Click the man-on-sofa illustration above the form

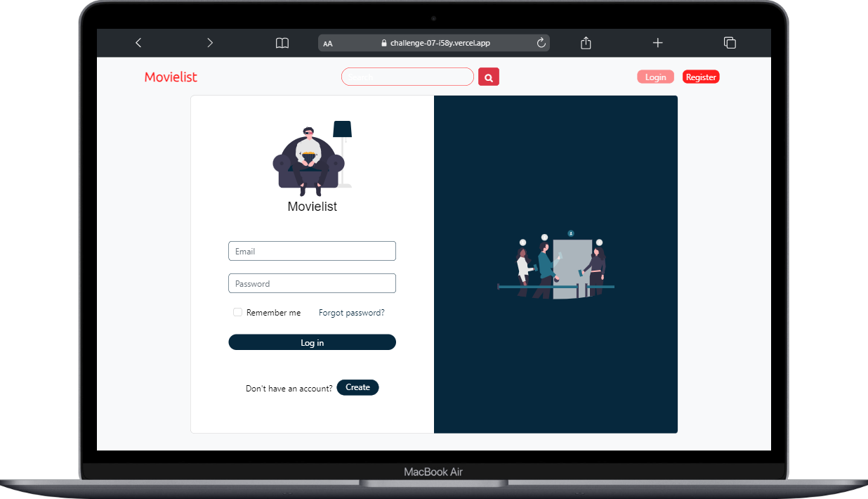pos(313,158)
